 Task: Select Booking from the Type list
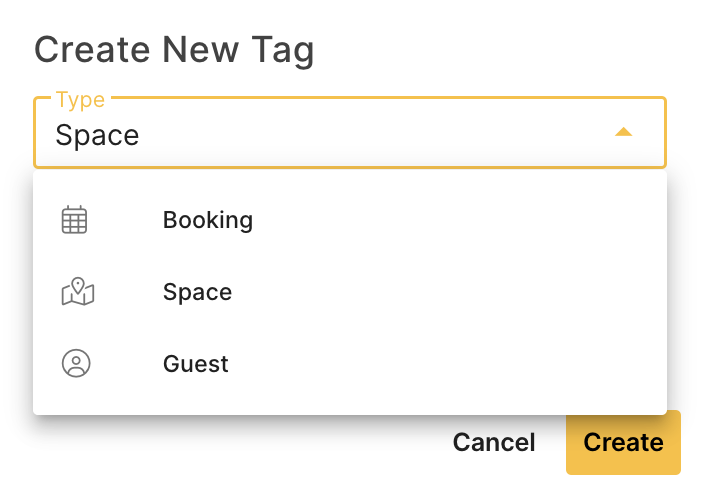[x=208, y=220]
